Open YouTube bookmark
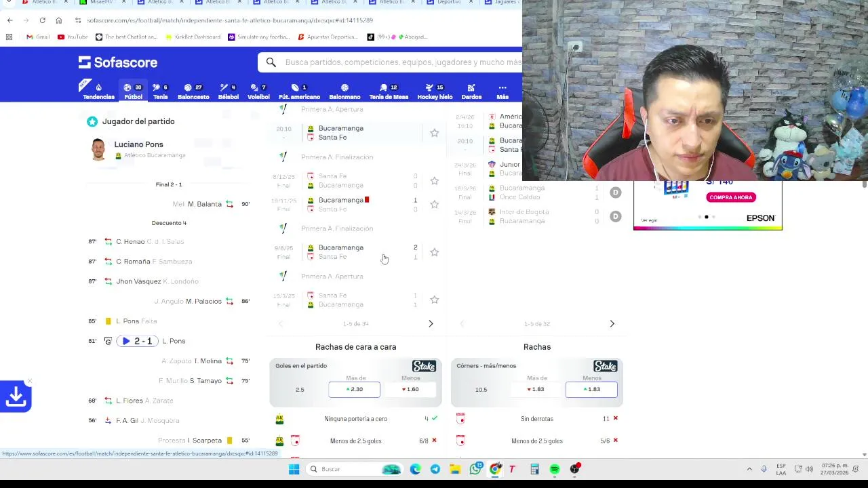This screenshot has width=868, height=488. (73, 37)
